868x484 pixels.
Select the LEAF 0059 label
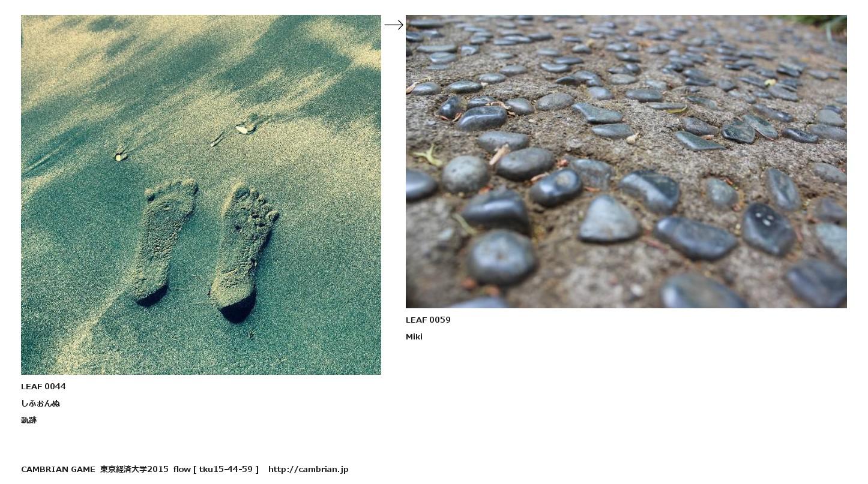pyautogui.click(x=428, y=320)
